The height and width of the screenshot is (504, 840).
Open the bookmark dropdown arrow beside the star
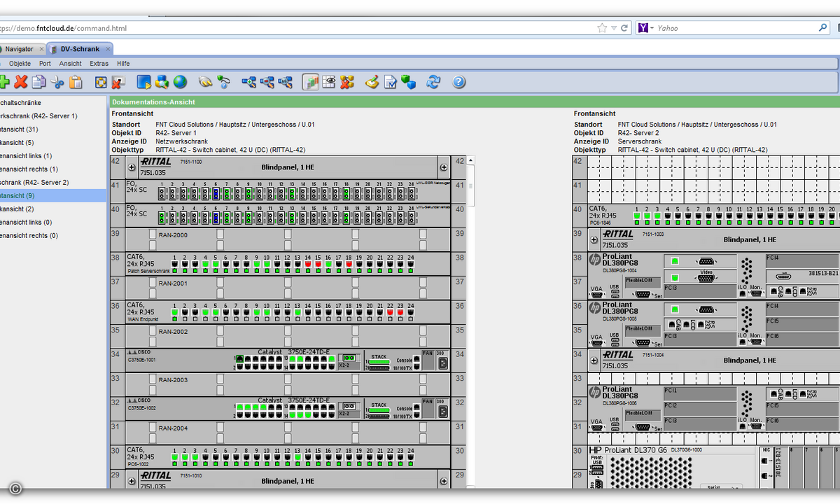click(x=614, y=28)
